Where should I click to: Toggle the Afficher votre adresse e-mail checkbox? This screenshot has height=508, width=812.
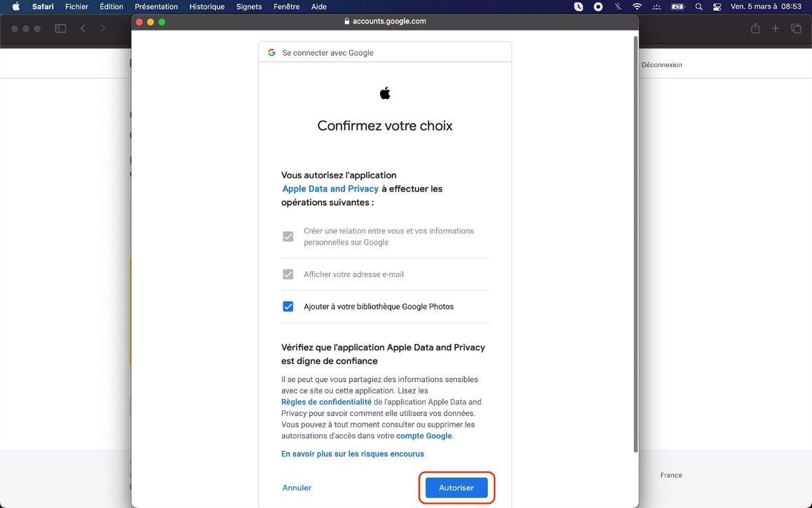point(288,274)
